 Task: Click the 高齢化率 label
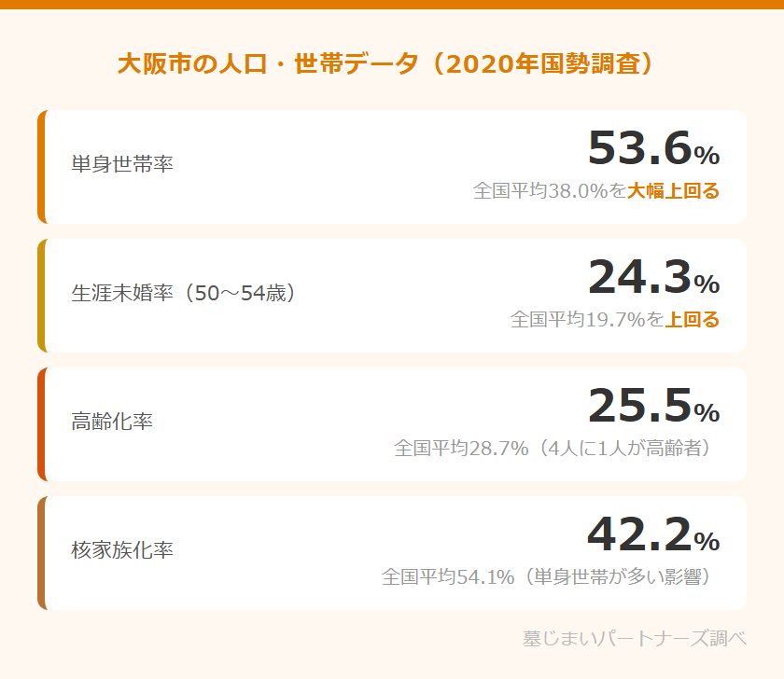pyautogui.click(x=112, y=423)
